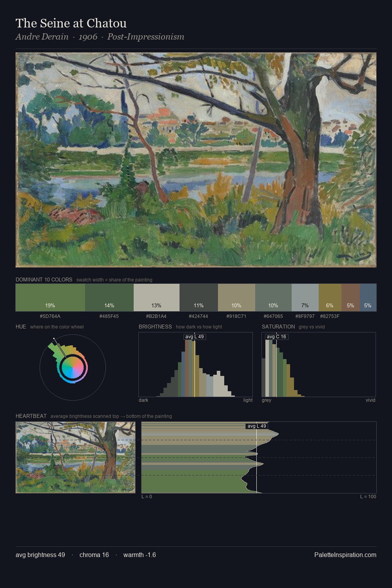Image resolution: width=392 pixels, height=588 pixels.
Task: Click the light label under Brightness
Action: [248, 400]
